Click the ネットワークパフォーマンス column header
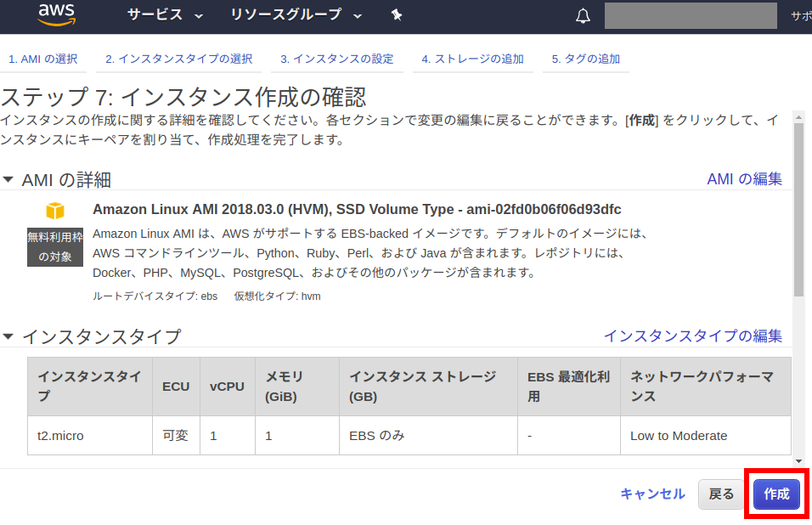Screen dimensions: 812x525 tap(705, 387)
